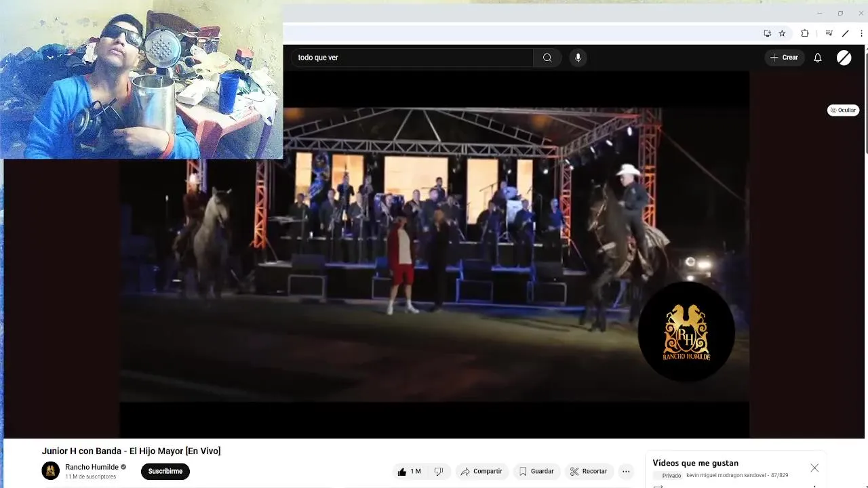Click the Rancho Humilde logo watermark in video
This screenshot has height=488, width=868.
pos(686,332)
